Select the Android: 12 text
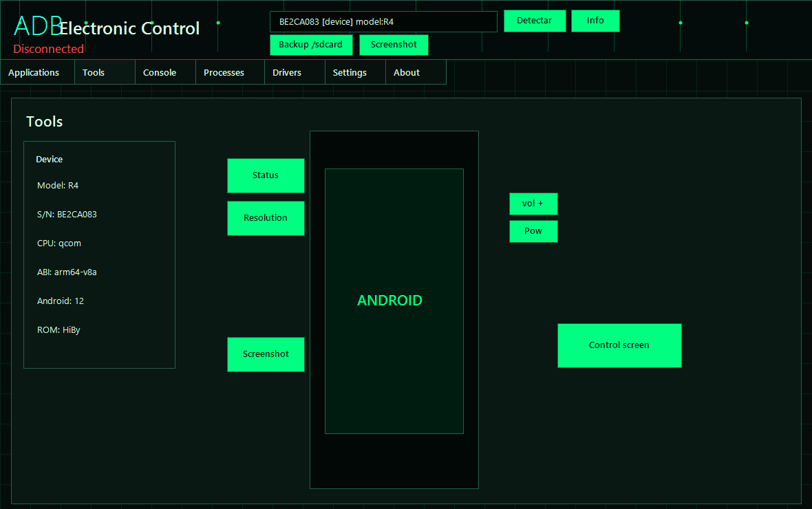The height and width of the screenshot is (509, 812). pos(61,301)
